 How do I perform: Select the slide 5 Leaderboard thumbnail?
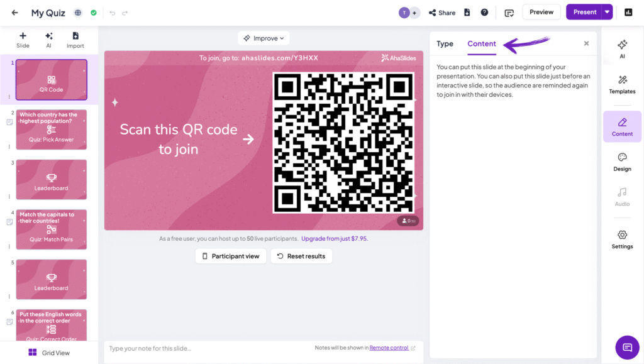(x=52, y=280)
